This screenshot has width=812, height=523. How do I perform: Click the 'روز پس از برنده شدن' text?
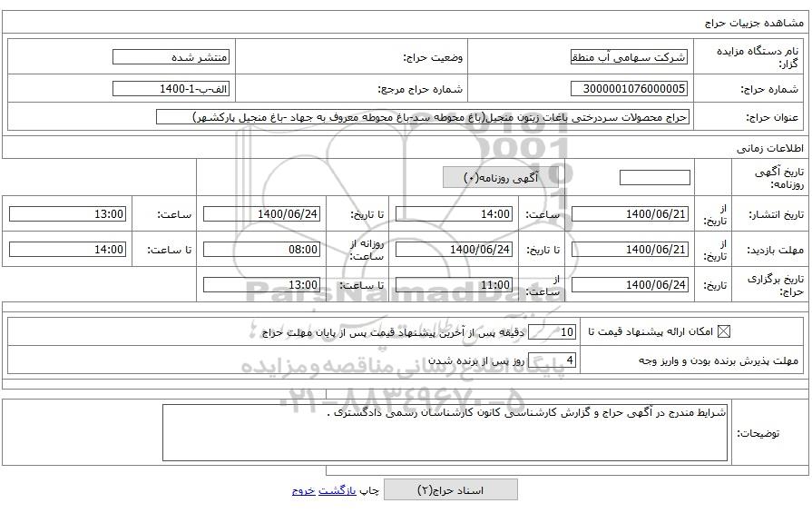(x=476, y=360)
